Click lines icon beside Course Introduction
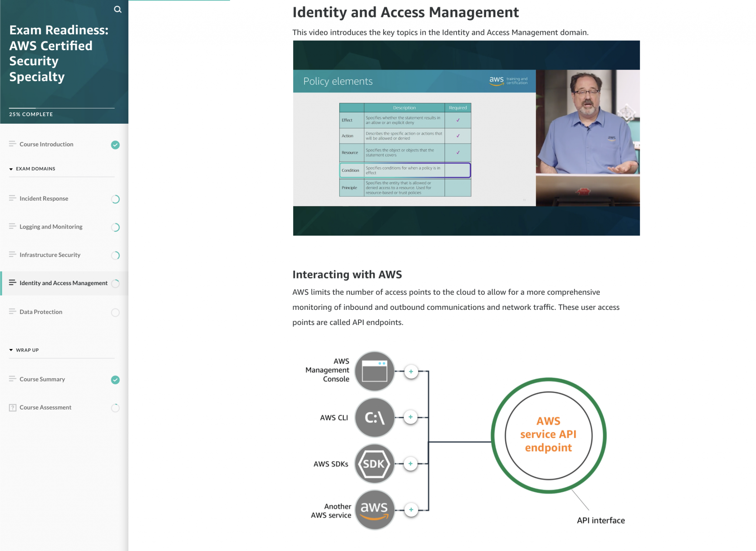 tap(13, 144)
